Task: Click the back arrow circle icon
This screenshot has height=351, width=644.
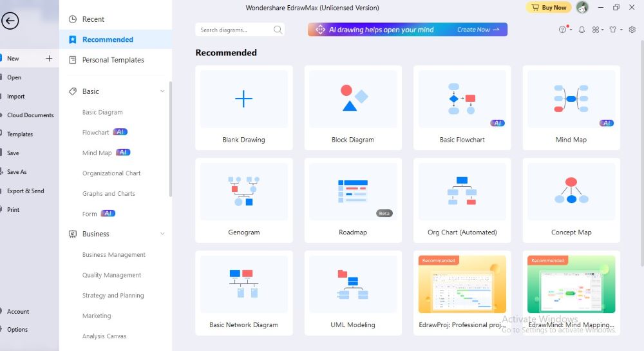Action: click(x=10, y=21)
